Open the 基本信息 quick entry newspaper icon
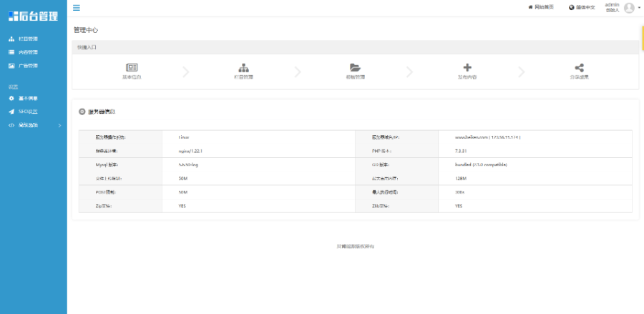Screen dimensions: 644x314 (x=132, y=68)
